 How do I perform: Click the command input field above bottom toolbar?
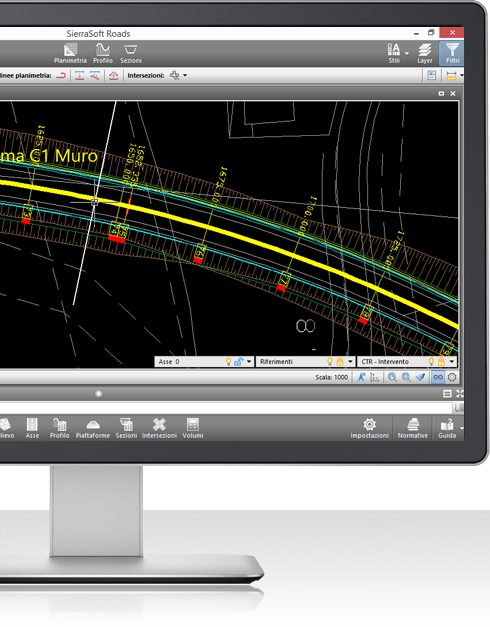click(x=226, y=408)
